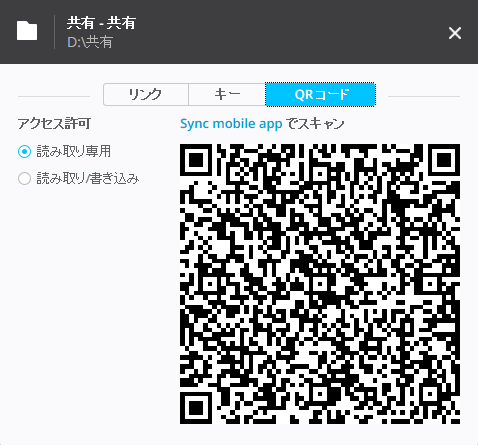Close the 共有 share dialog

click(455, 33)
